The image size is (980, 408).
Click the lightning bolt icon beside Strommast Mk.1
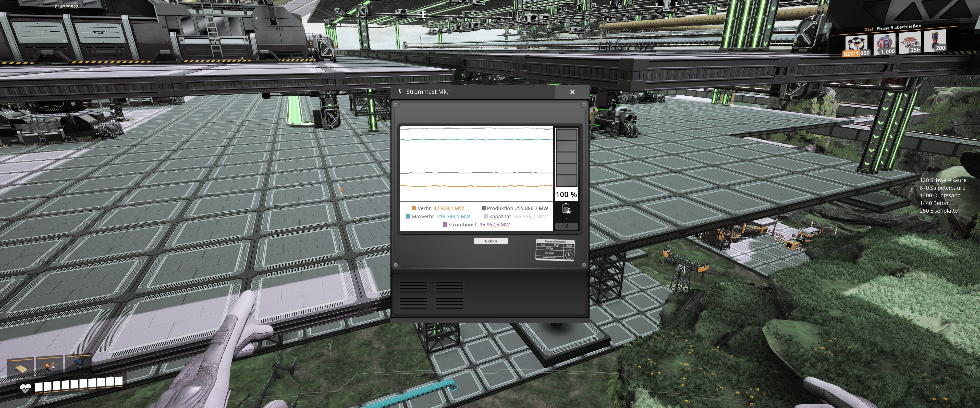click(x=399, y=92)
